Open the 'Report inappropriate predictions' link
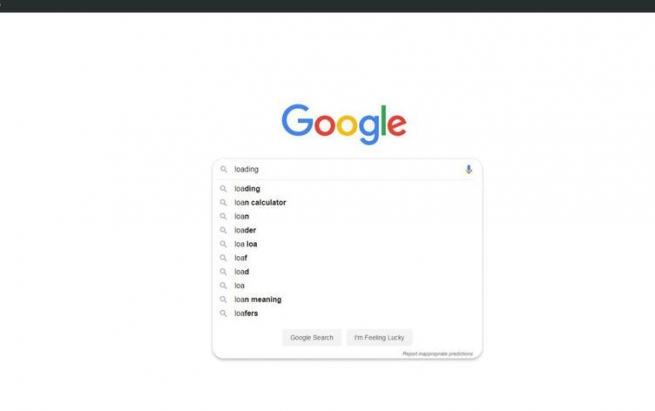The image size is (655, 411). [437, 354]
